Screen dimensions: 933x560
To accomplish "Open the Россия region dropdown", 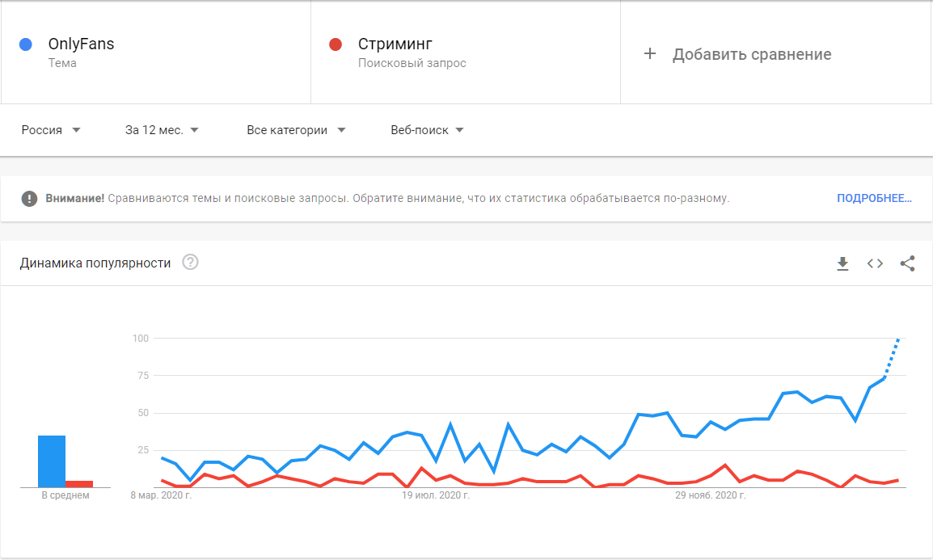I will [51, 130].
